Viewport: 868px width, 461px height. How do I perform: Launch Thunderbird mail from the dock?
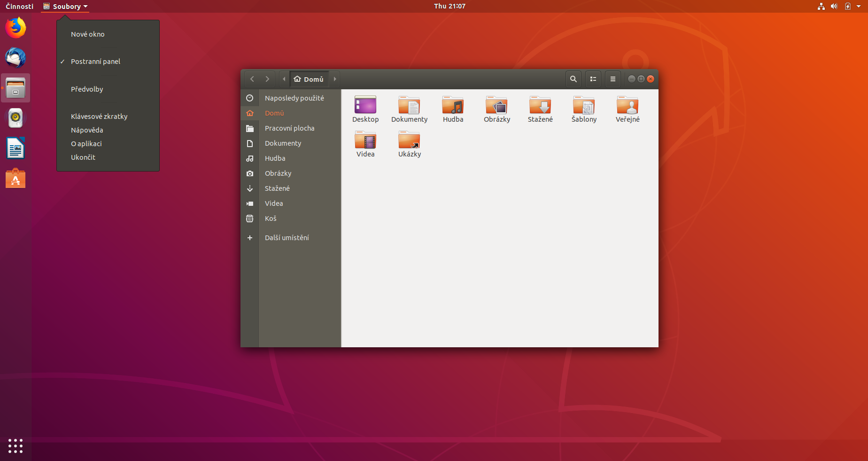coord(15,58)
